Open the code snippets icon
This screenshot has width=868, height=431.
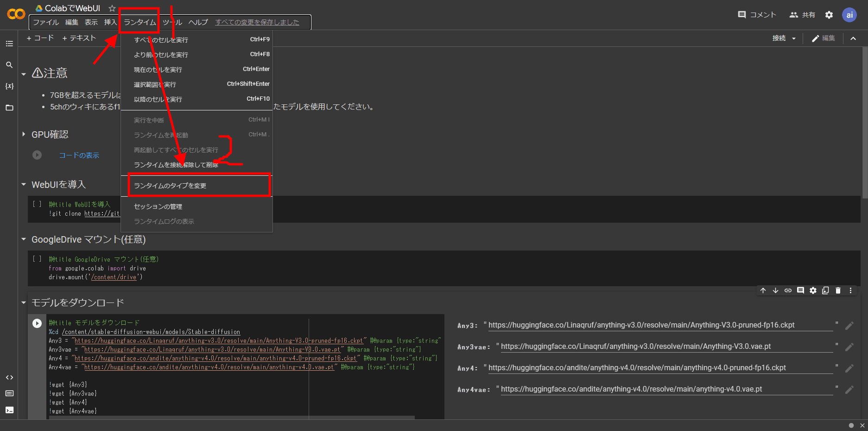click(x=9, y=377)
